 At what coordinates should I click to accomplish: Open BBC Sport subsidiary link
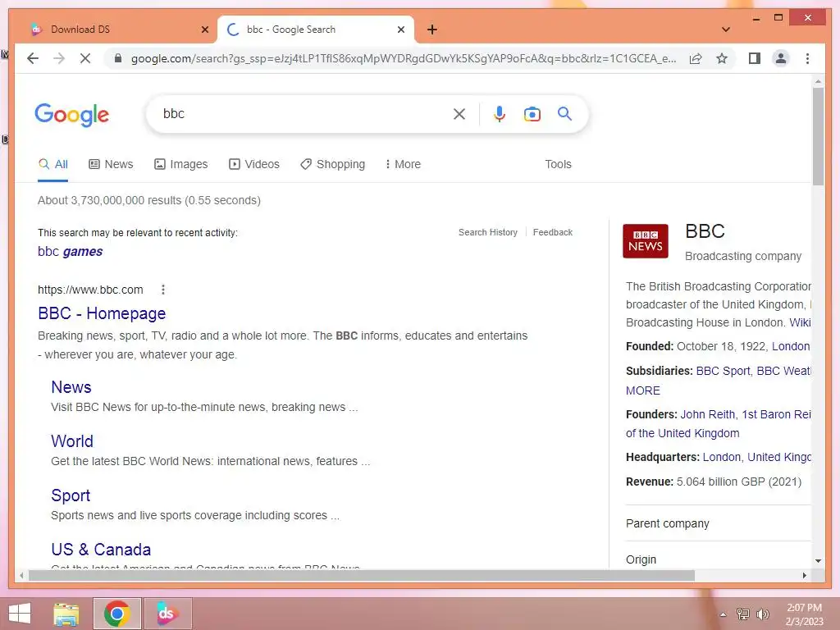pos(723,371)
